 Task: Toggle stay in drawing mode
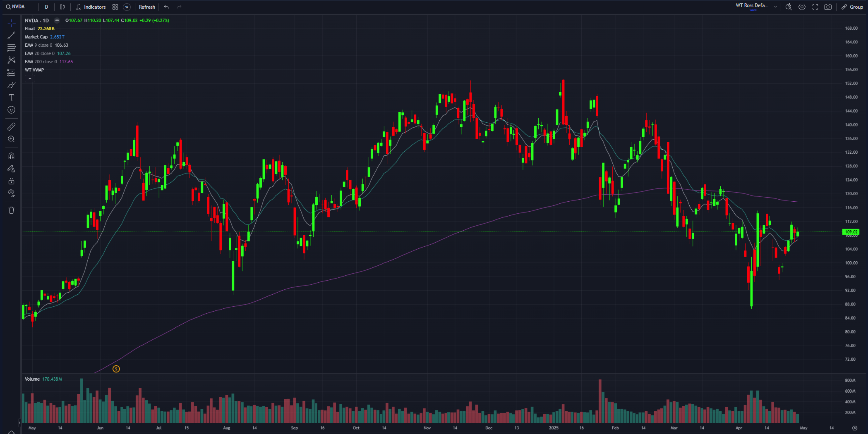11,169
